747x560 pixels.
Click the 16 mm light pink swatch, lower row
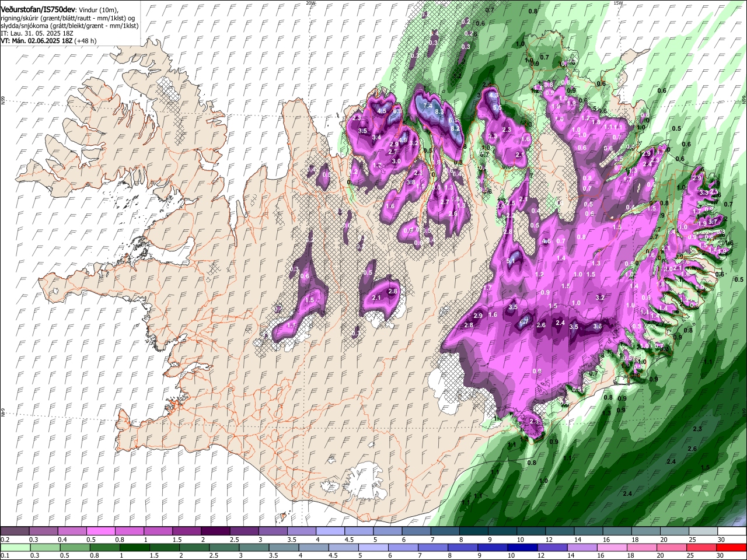pos(613,548)
